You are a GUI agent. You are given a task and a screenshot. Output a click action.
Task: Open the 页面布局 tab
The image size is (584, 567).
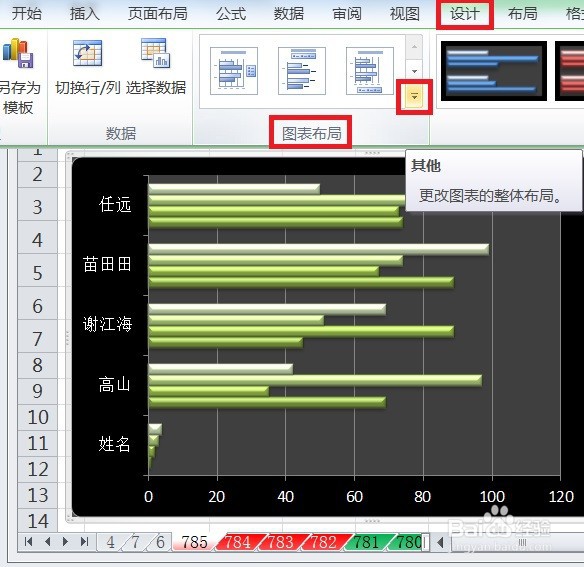pyautogui.click(x=158, y=13)
